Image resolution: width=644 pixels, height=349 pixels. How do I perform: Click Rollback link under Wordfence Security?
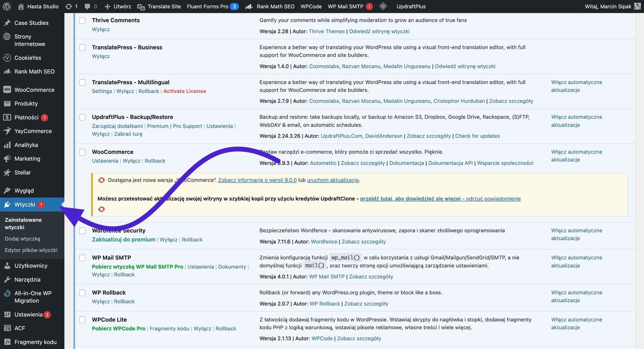coord(192,240)
